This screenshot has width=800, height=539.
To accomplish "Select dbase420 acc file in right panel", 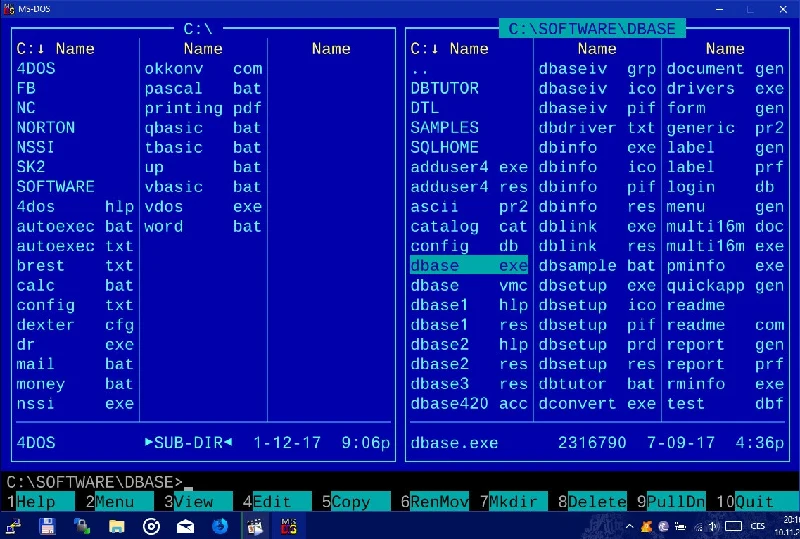I will [x=469, y=404].
